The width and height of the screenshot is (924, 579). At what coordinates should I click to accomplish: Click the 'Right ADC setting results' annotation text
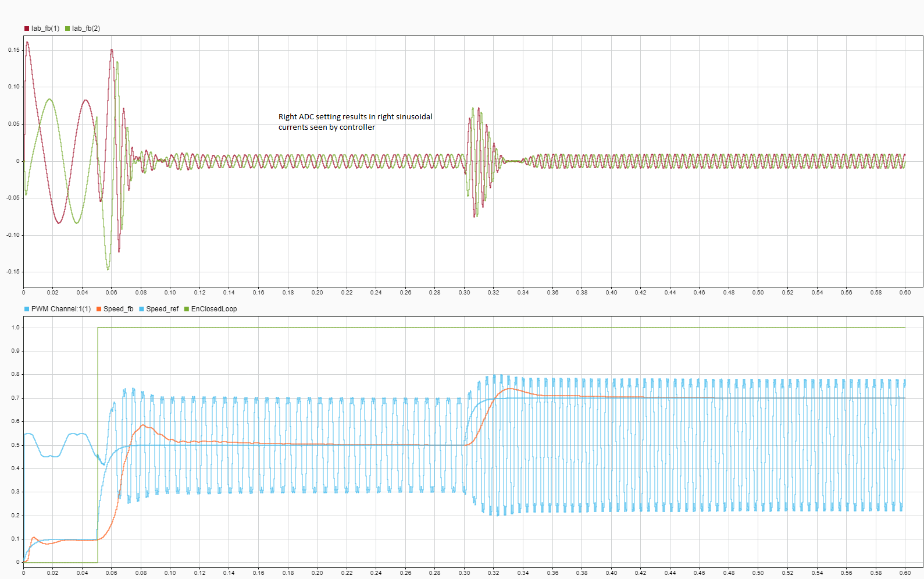coord(355,122)
